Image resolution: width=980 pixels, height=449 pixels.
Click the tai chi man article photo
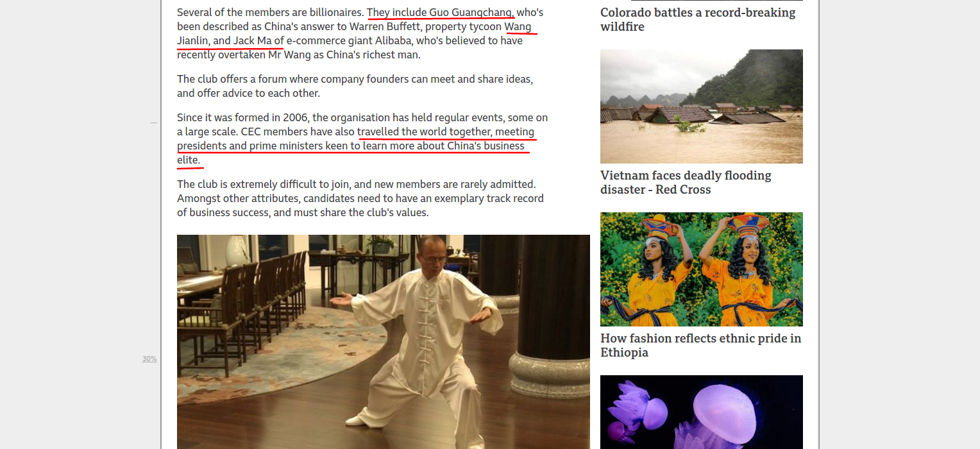[384, 342]
